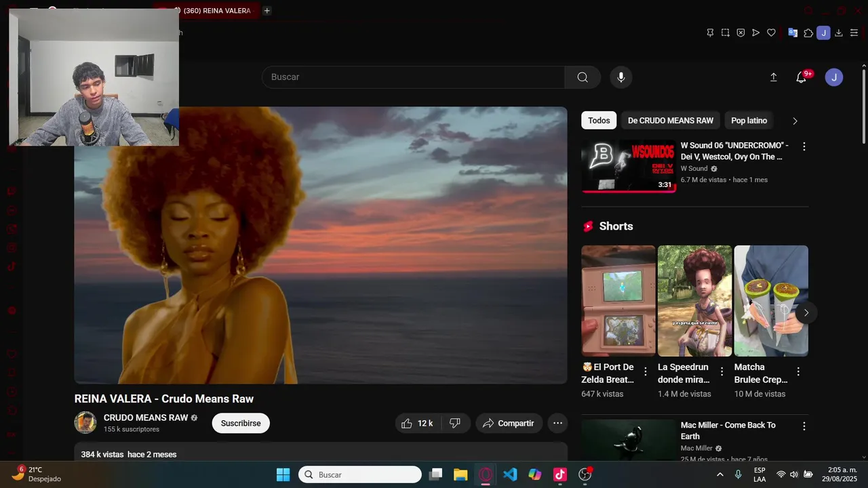Image resolution: width=868 pixels, height=488 pixels.
Task: Open the W Sound 06 video thumbnail
Action: coord(629,166)
